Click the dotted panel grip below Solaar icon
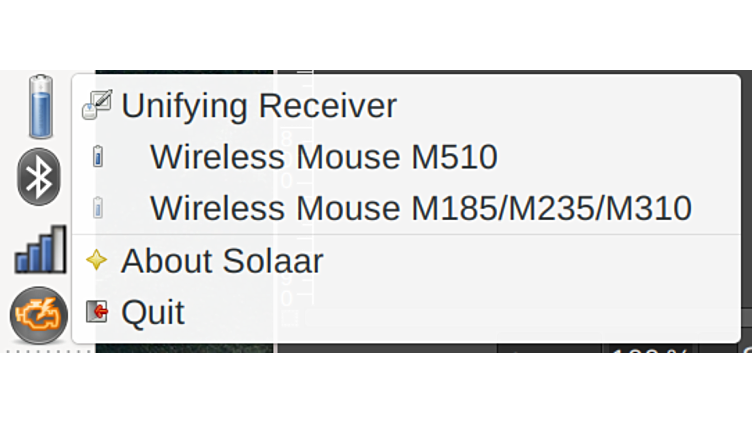The image size is (752, 423). [x=40, y=348]
